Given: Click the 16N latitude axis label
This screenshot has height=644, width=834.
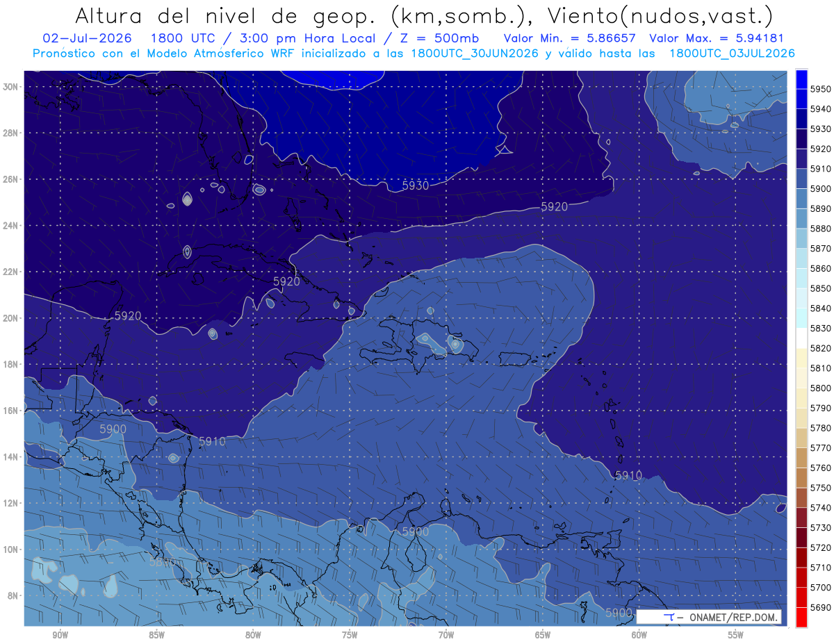Looking at the screenshot, I should click(x=10, y=411).
